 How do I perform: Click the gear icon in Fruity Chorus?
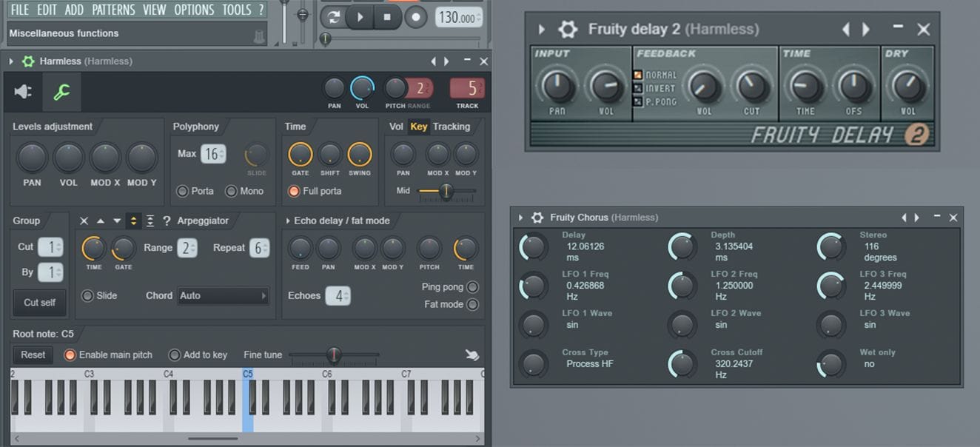pos(537,218)
